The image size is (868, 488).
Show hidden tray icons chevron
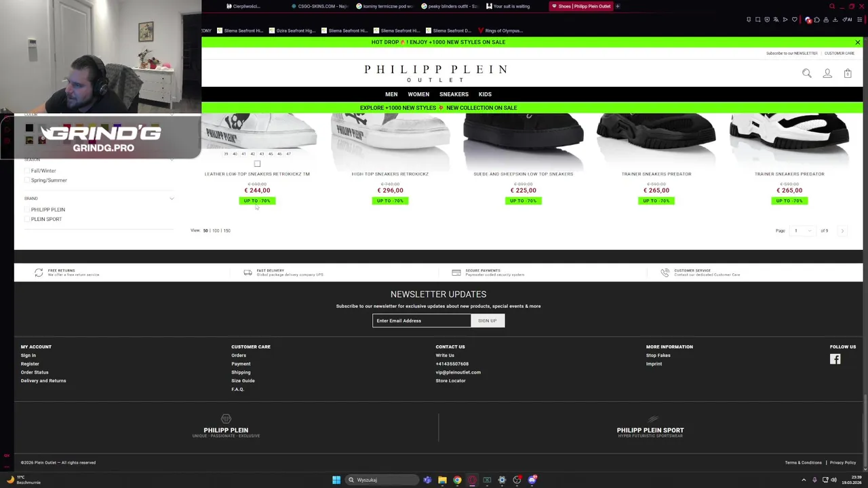(x=804, y=480)
